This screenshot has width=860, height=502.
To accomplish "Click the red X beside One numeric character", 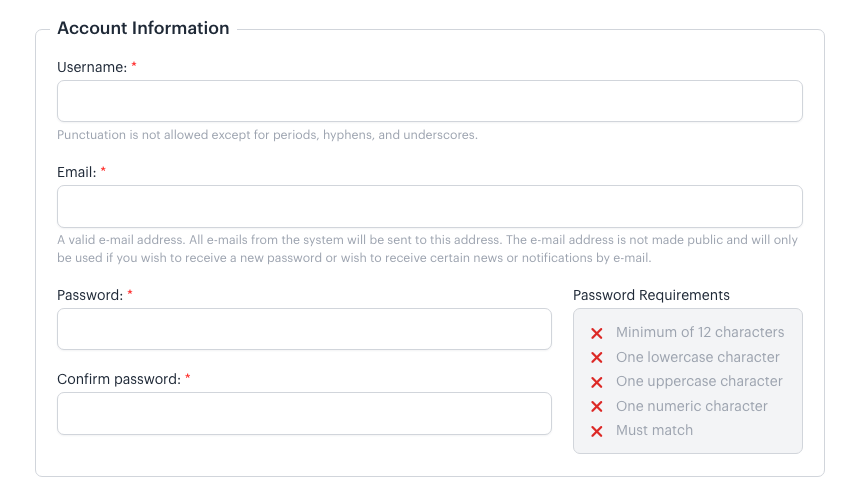I will click(x=597, y=407).
